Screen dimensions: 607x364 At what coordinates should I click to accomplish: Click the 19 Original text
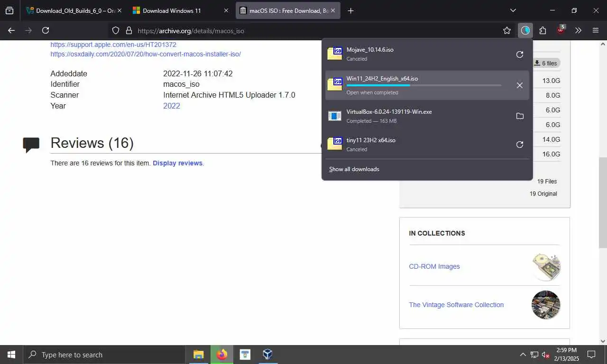click(x=543, y=194)
